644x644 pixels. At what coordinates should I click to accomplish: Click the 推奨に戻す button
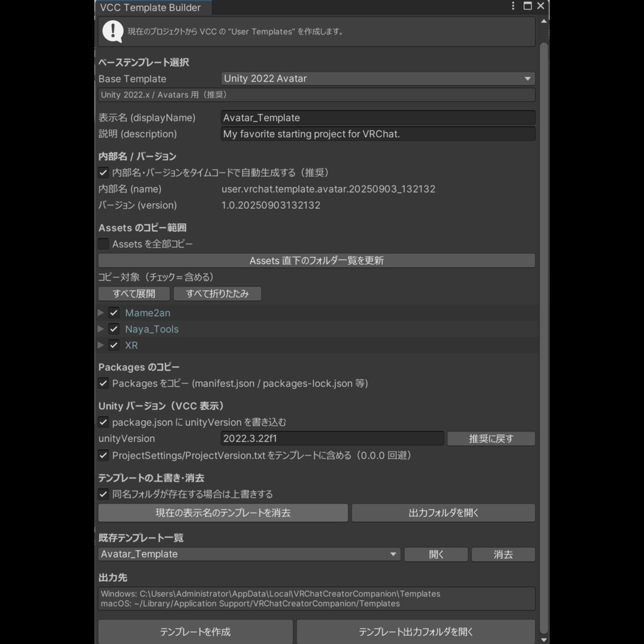click(491, 438)
